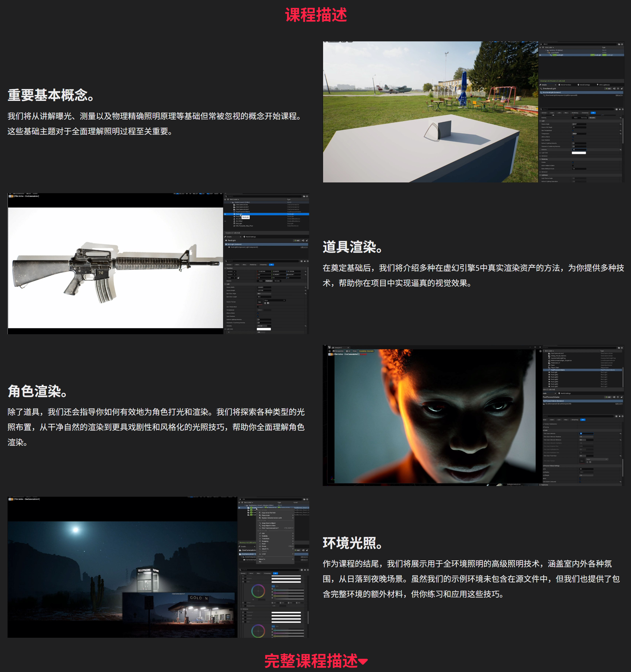Toggle the visibility eye icon next to RectLight
Image resolution: width=631 pixels, height=672 pixels.
[x=225, y=214]
